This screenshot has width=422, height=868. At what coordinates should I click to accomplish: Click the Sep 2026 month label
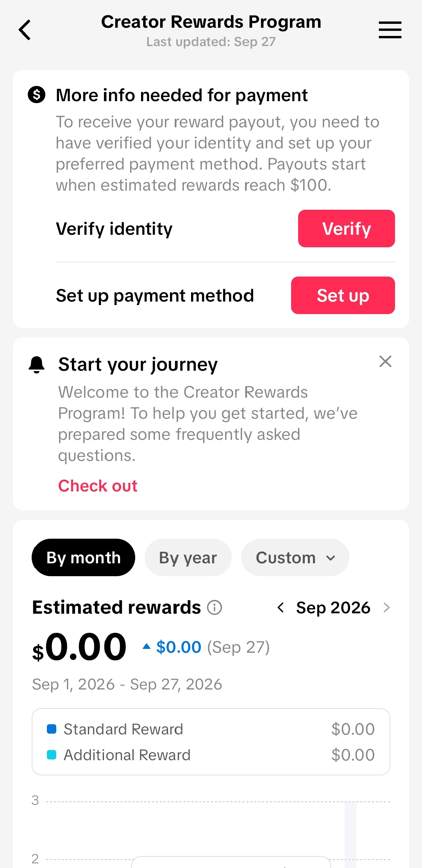tap(333, 607)
